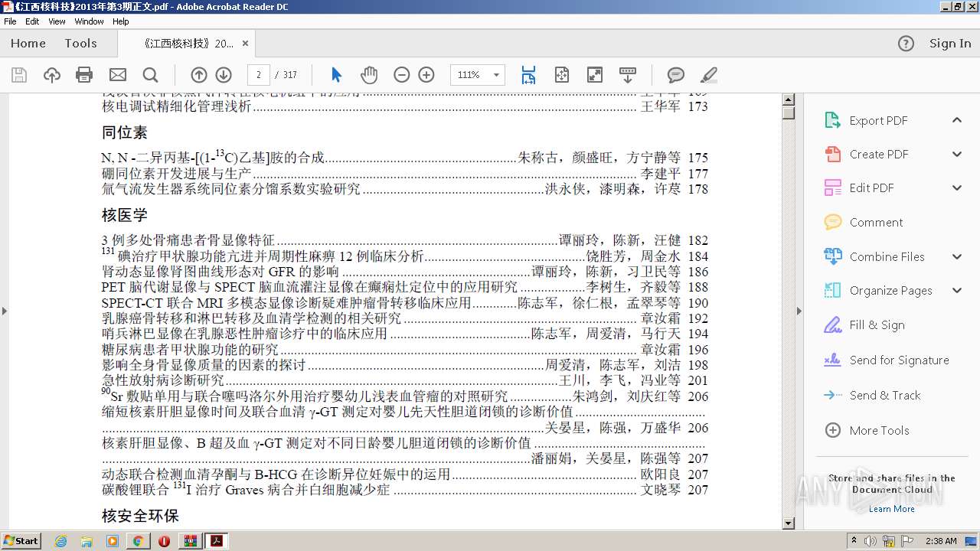The width and height of the screenshot is (980, 551).
Task: Close the 江西核科技 document tab
Action: coord(245,44)
